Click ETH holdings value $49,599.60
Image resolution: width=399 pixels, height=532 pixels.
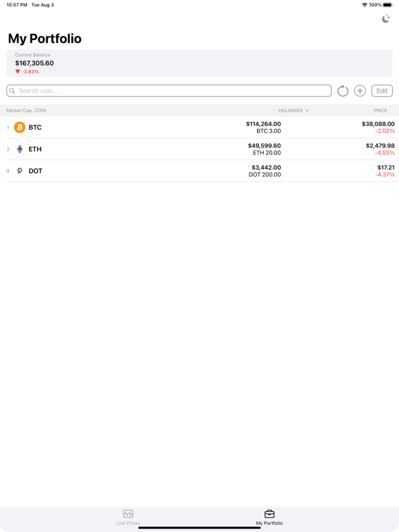tap(265, 145)
